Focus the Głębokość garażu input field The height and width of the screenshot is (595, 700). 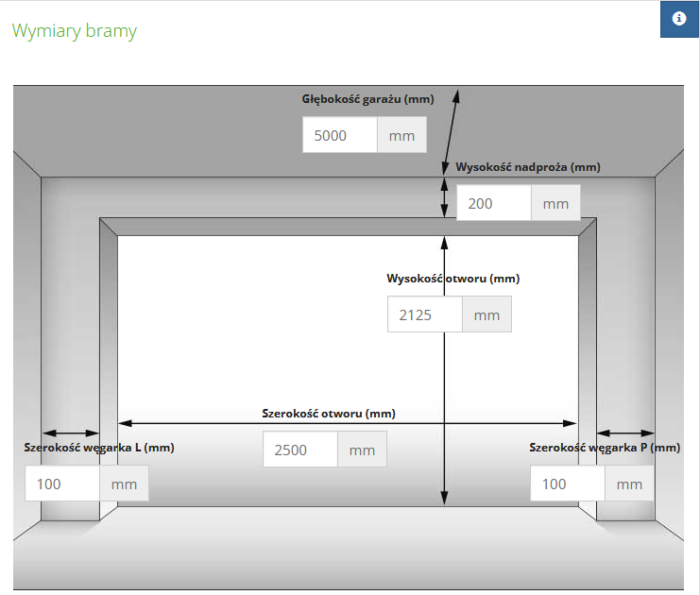(340, 135)
